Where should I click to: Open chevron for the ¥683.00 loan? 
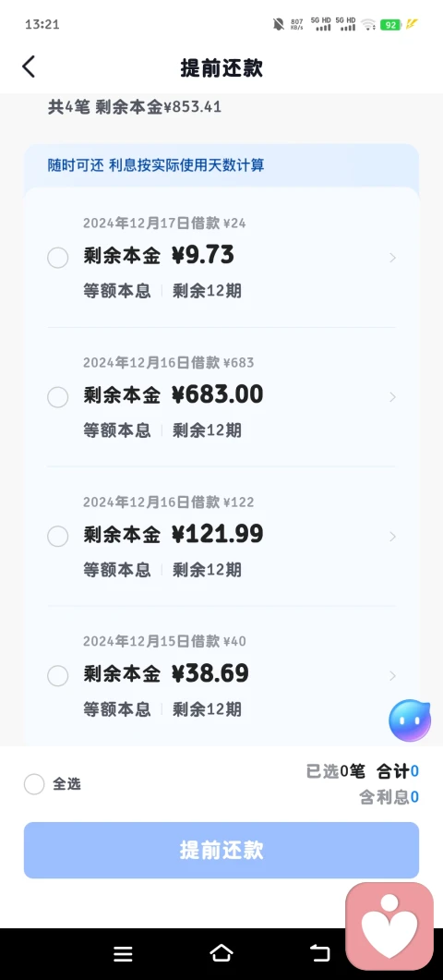[x=392, y=397]
